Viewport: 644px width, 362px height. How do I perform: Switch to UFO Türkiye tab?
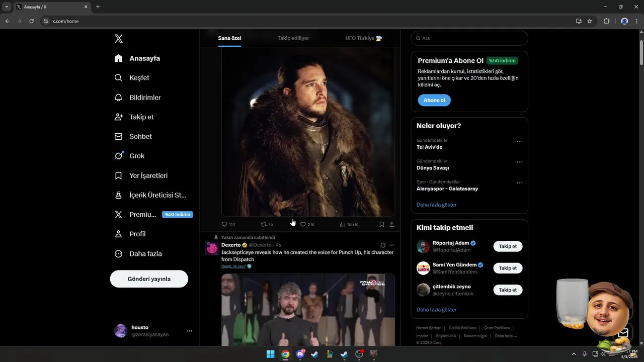point(364,38)
